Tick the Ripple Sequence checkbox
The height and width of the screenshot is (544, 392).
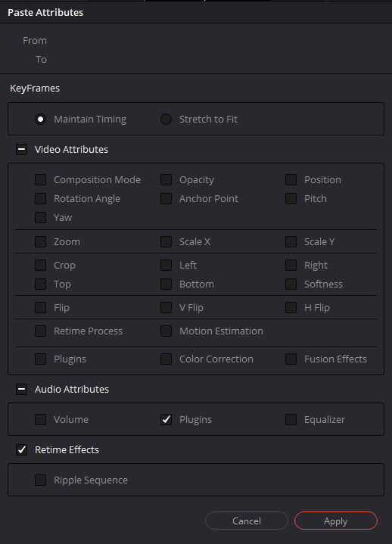click(41, 480)
